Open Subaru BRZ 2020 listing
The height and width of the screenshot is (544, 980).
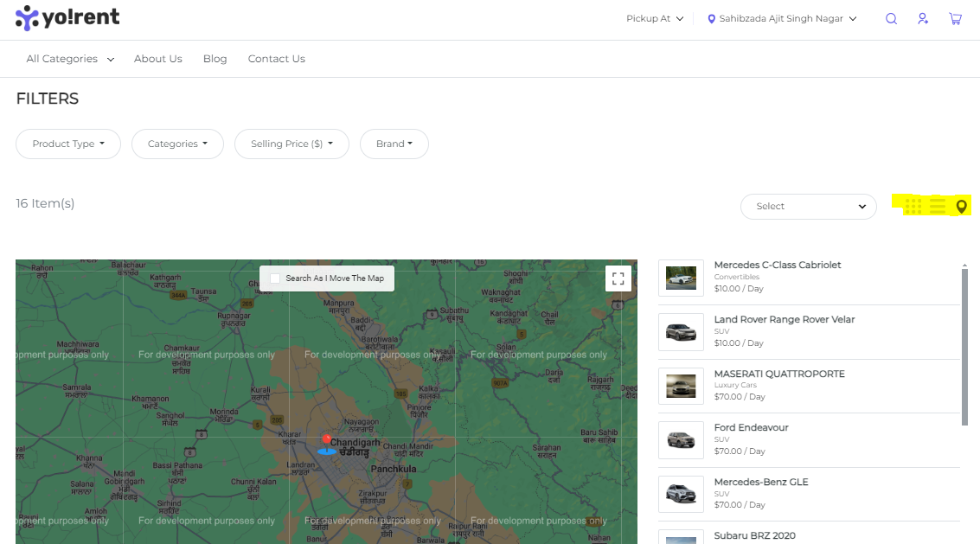(x=755, y=536)
